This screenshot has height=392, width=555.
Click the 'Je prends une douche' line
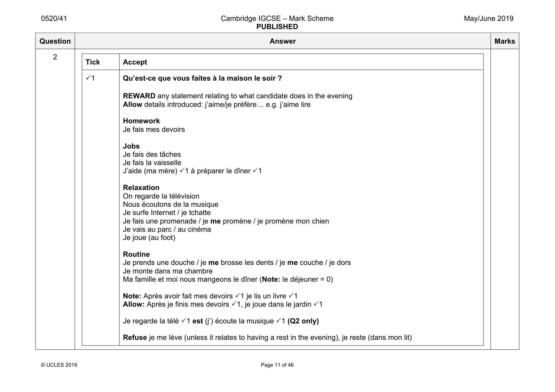(237, 263)
